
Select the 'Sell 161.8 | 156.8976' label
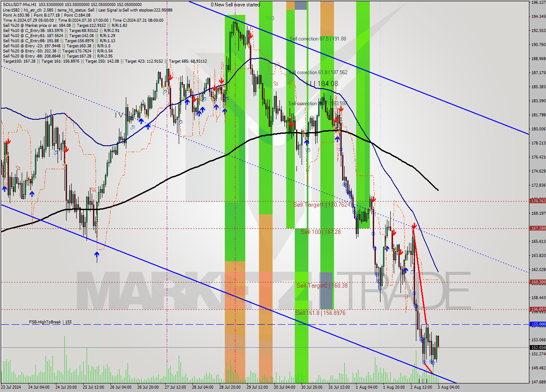320,313
